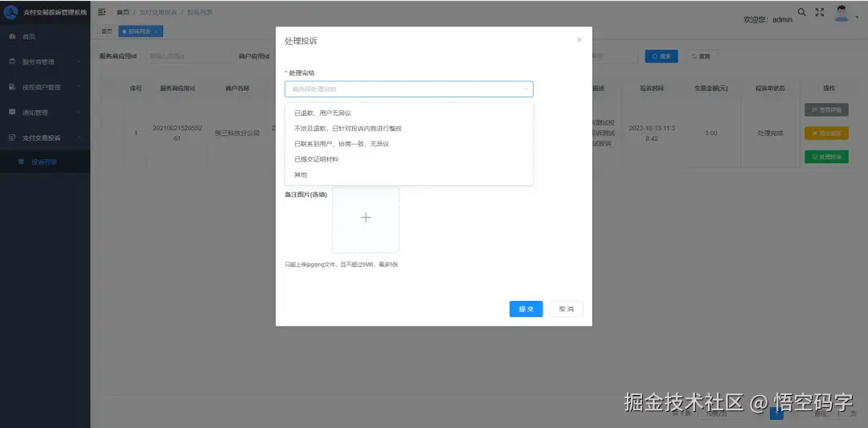This screenshot has height=428, width=868.
Task: Click the 提交 button in dialog
Action: click(x=526, y=310)
